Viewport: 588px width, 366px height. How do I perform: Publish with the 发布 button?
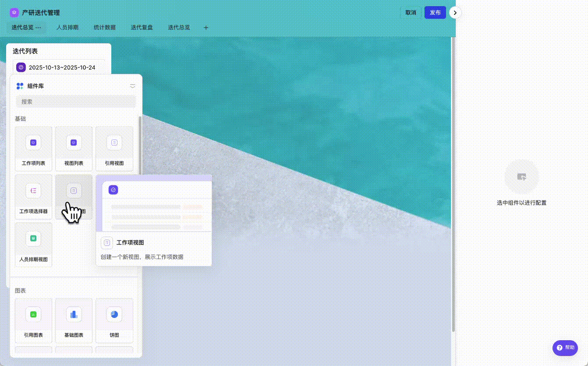435,13
